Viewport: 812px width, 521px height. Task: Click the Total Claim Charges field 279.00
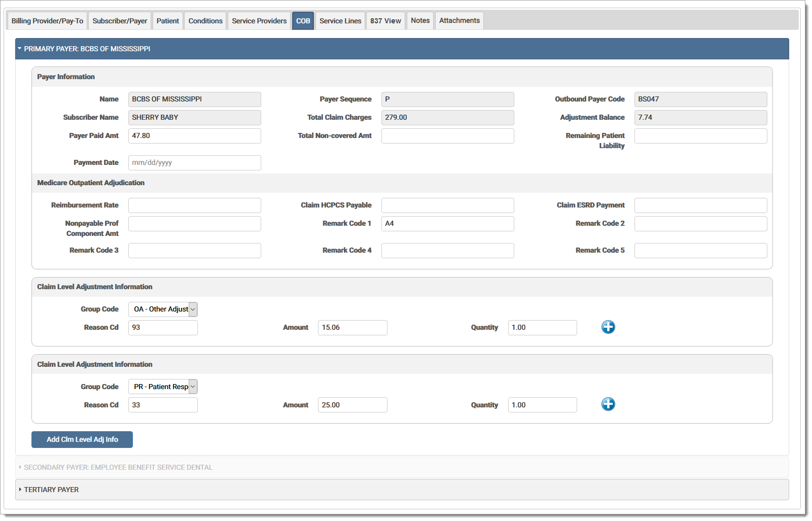point(448,118)
